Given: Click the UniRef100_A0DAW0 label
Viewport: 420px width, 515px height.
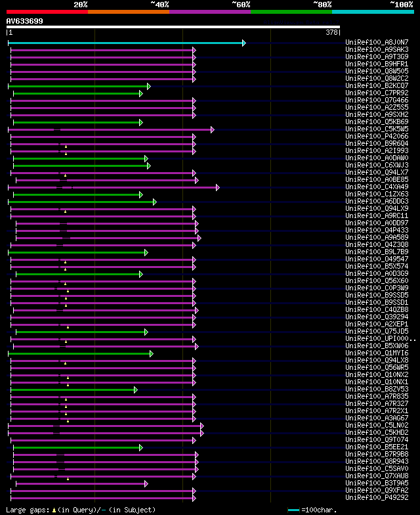Looking at the screenshot, I should pos(377,158).
